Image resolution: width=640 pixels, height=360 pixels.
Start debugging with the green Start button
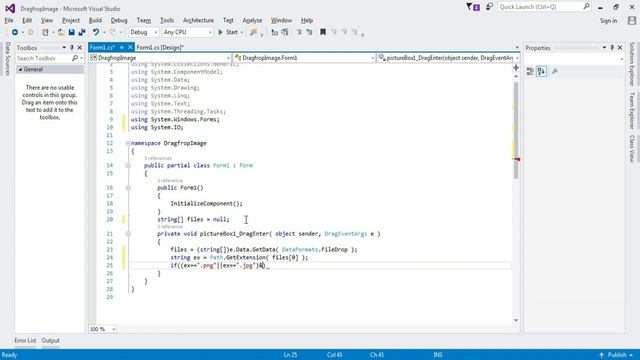228,32
